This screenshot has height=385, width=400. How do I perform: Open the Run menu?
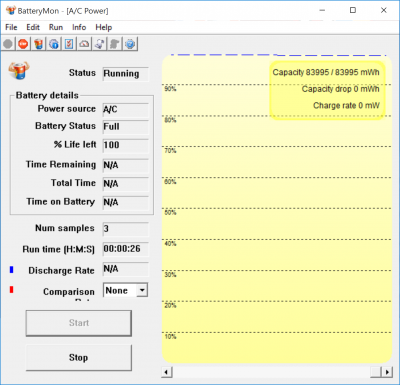coord(56,27)
